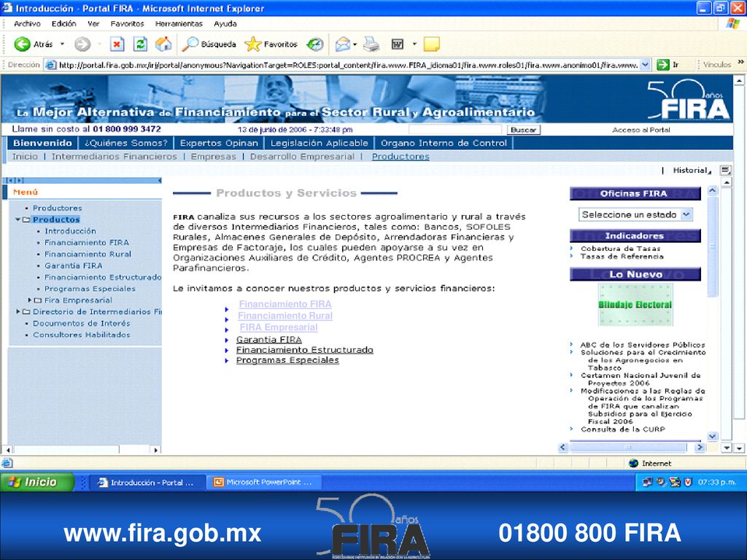Viewport: 747px width, 560px height.
Task: Click the FIRA 50 años logo banner
Action: pos(688,100)
